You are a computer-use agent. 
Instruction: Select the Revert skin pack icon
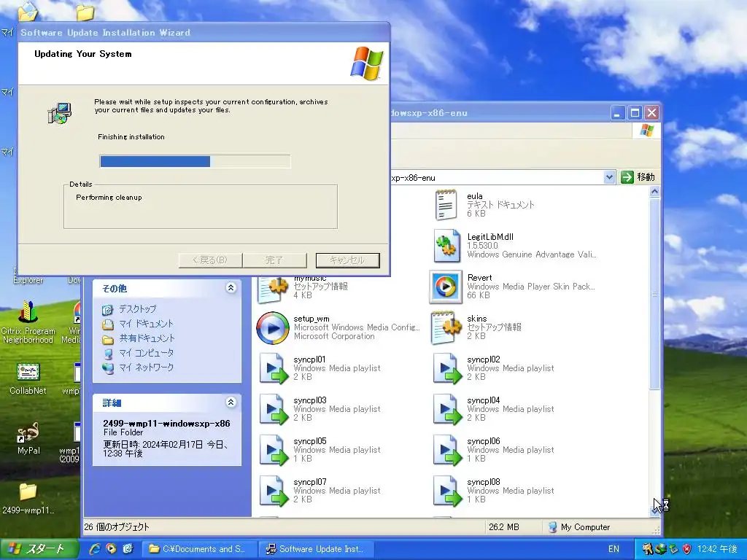446,287
